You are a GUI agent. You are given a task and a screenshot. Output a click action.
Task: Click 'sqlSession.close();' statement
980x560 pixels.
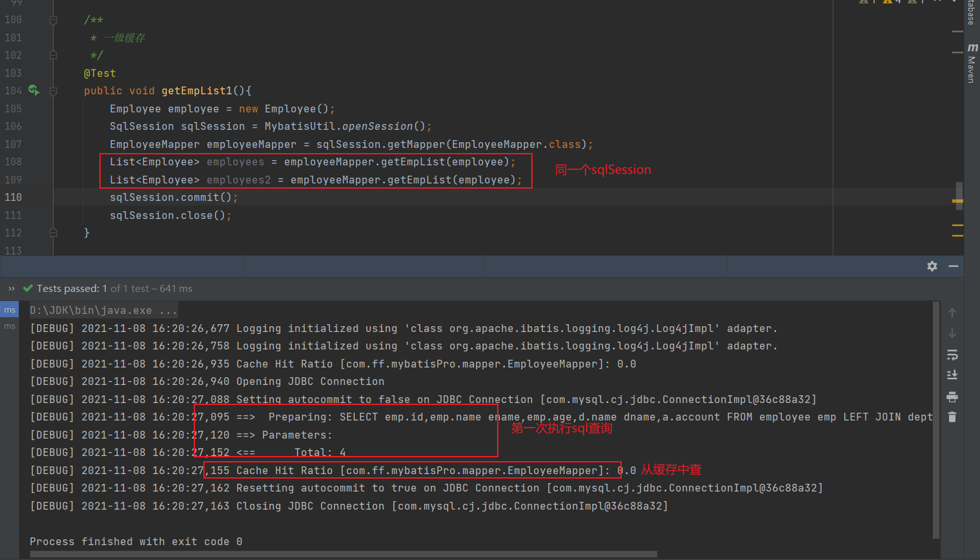pos(171,216)
